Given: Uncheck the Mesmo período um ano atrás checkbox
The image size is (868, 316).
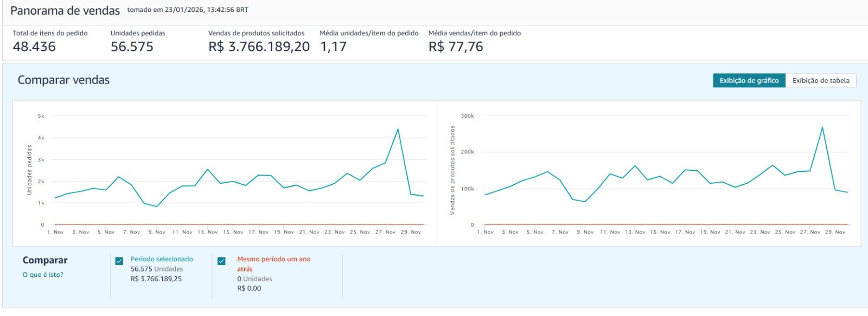Looking at the screenshot, I should 221,261.
